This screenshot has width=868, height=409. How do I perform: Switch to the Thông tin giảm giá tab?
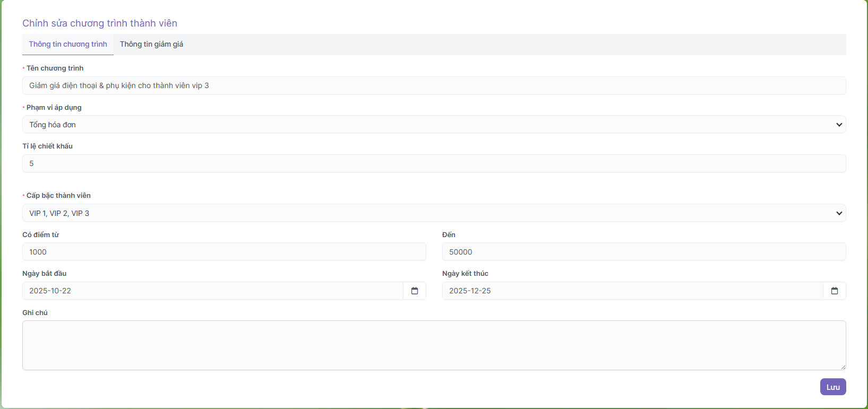pos(151,45)
